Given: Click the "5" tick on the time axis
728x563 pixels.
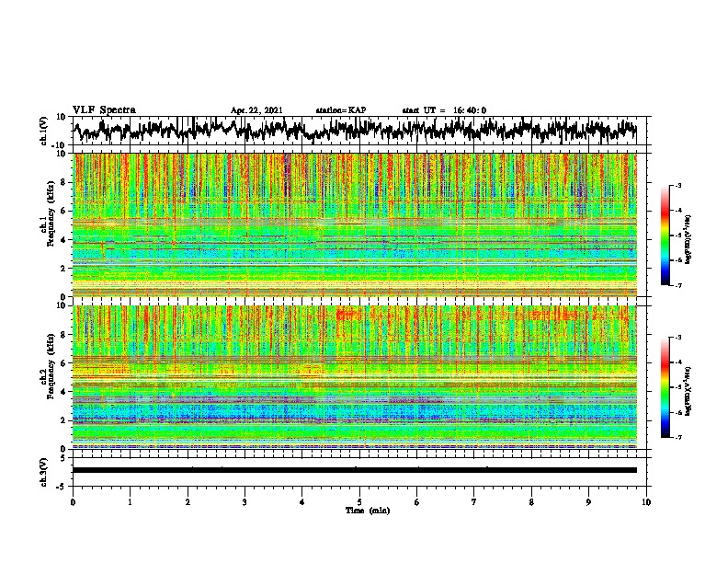Looking at the screenshot, I should point(359,502).
